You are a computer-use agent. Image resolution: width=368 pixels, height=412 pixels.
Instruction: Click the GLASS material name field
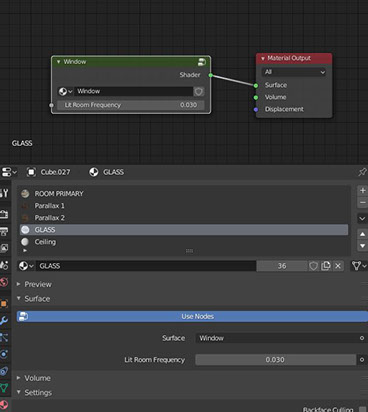tap(146, 266)
